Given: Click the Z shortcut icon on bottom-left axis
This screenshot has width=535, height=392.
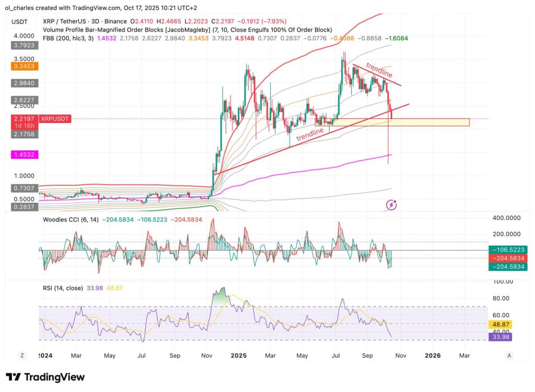Looking at the screenshot, I should 22,355.
